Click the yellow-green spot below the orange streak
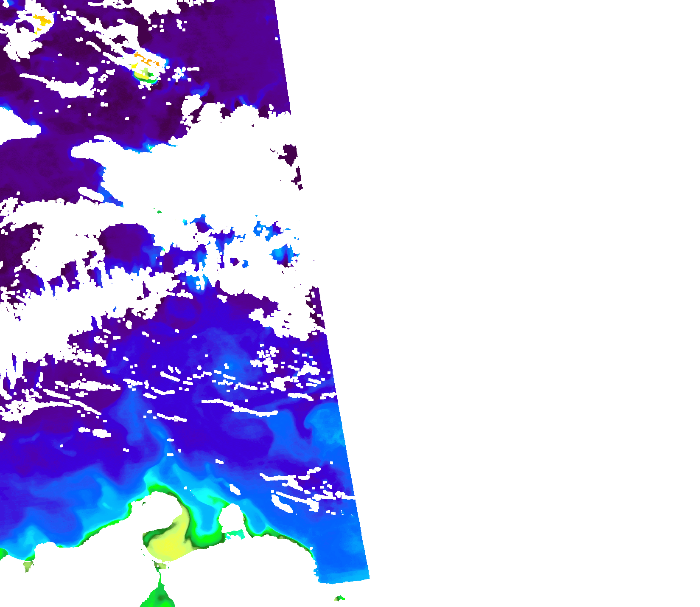 tap(144, 75)
